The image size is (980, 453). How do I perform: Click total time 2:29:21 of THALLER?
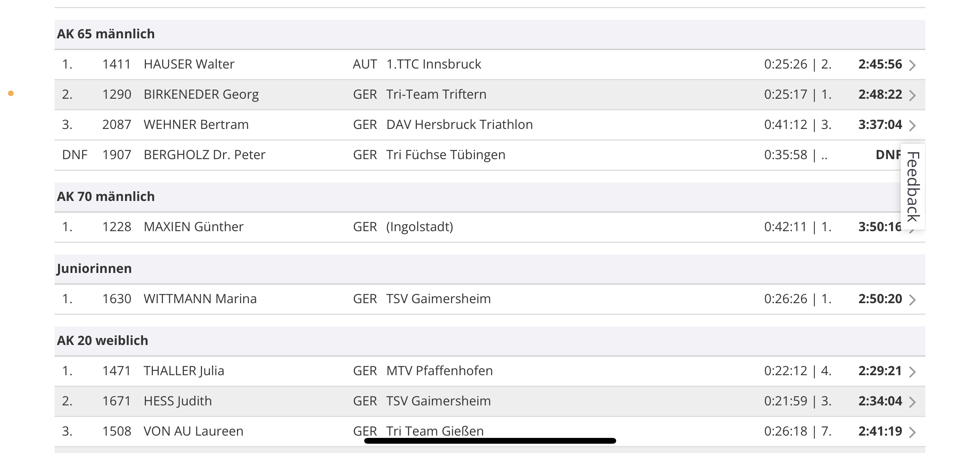coord(880,371)
